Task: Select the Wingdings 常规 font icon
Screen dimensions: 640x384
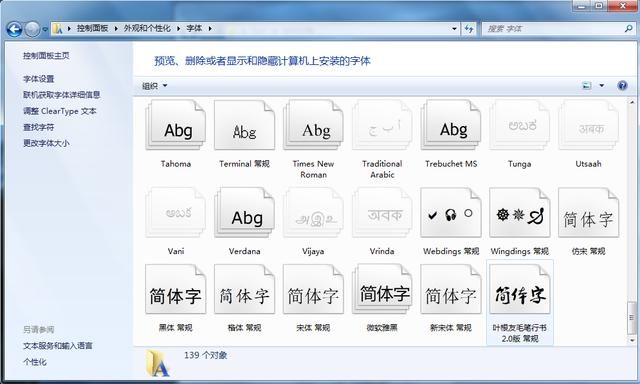Action: click(520, 213)
